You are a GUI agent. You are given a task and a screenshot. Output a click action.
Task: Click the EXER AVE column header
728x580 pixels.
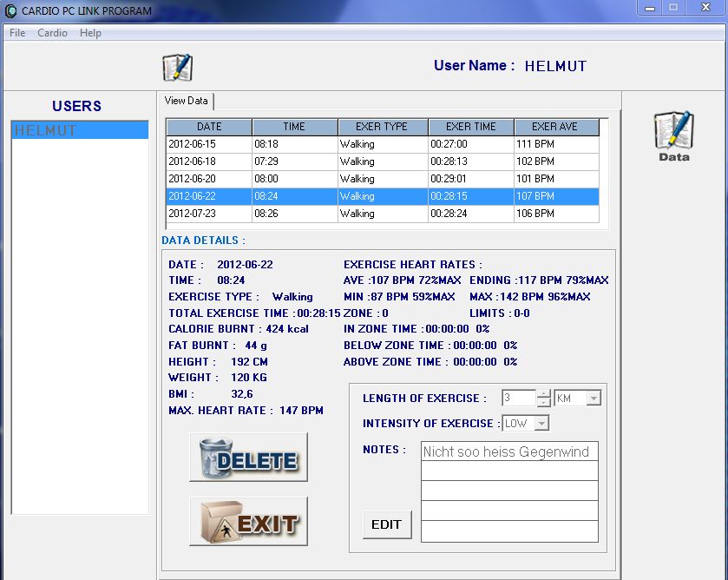pos(555,127)
